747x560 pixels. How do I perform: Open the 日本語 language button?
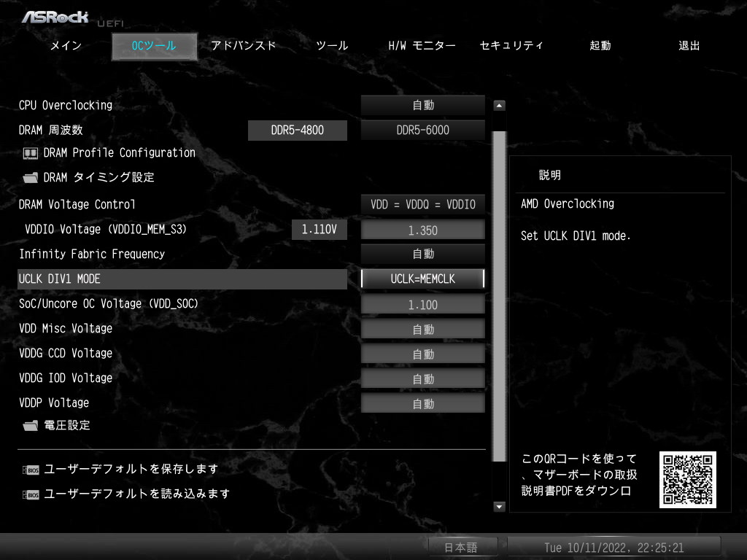[x=462, y=547]
